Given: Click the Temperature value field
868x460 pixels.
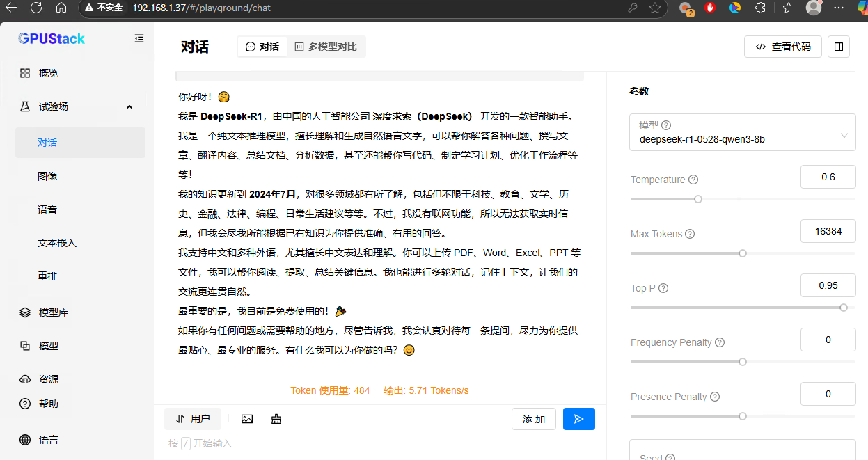Looking at the screenshot, I should [828, 177].
